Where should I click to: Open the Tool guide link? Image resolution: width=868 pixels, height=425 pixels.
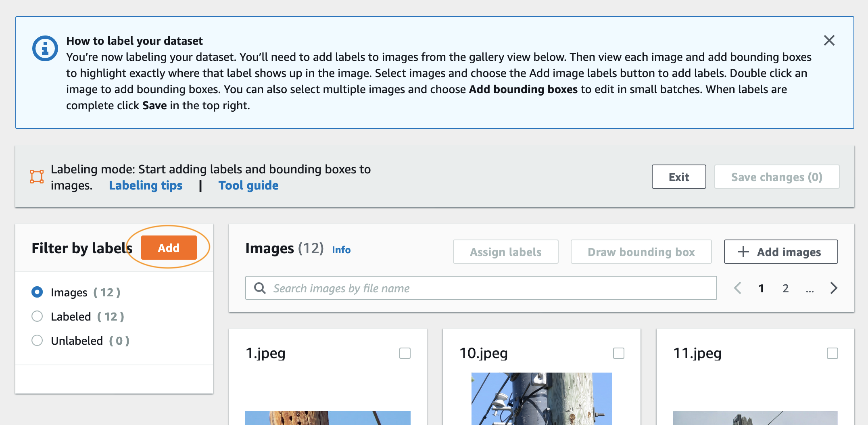[x=248, y=185]
